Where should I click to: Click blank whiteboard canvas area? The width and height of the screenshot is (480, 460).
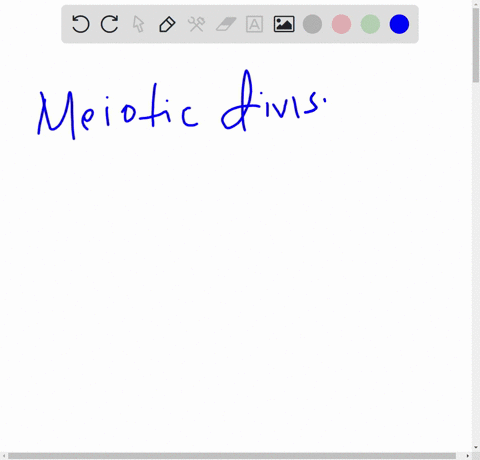(x=233, y=283)
